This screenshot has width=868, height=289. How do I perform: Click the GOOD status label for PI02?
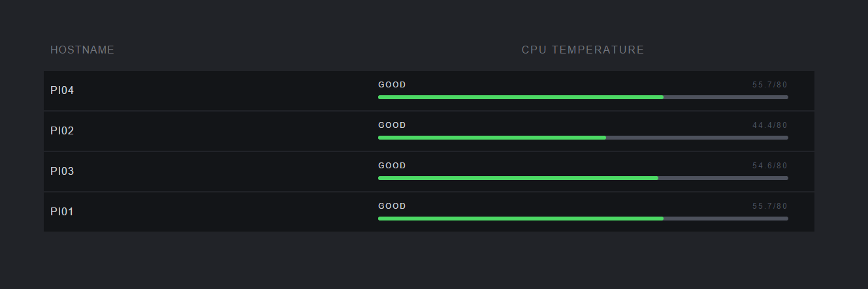(392, 125)
